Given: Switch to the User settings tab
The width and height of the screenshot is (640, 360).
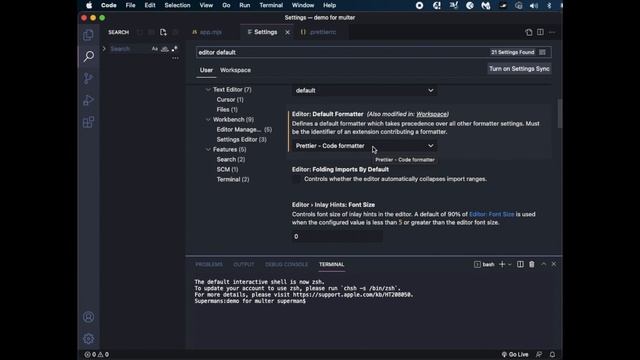Looking at the screenshot, I should pyautogui.click(x=206, y=70).
